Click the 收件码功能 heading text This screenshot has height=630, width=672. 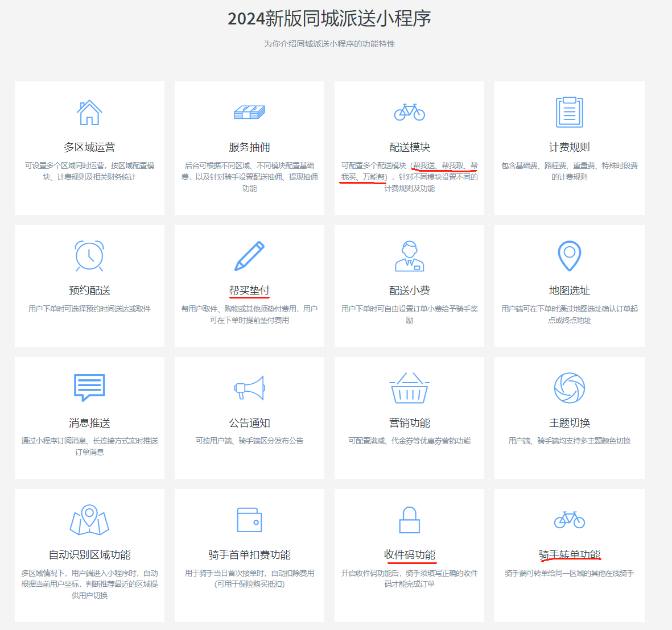pos(409,554)
